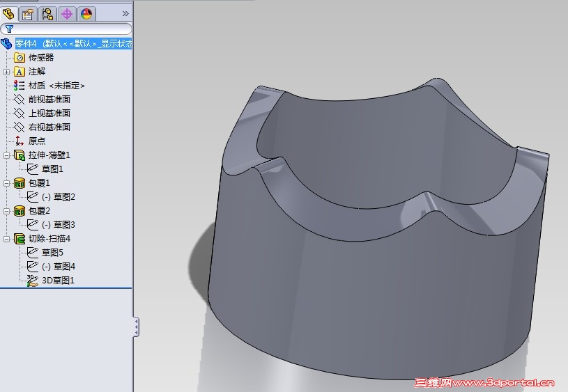The width and height of the screenshot is (568, 392).
Task: Click the 草图1 sketch icon
Action: [33, 169]
